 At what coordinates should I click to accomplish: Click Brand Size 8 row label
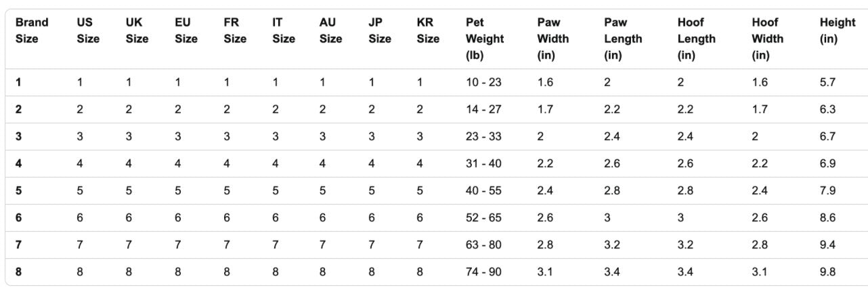click(19, 272)
